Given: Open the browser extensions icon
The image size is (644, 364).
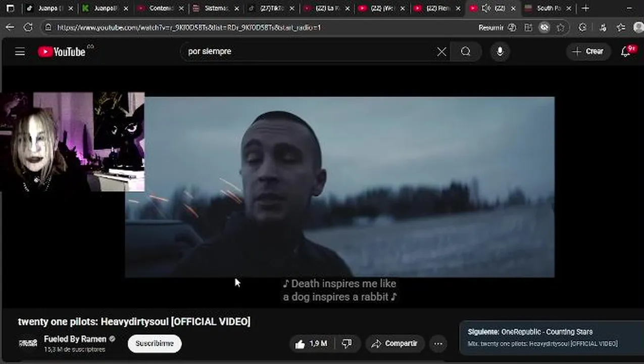Looking at the screenshot, I should coord(582,28).
